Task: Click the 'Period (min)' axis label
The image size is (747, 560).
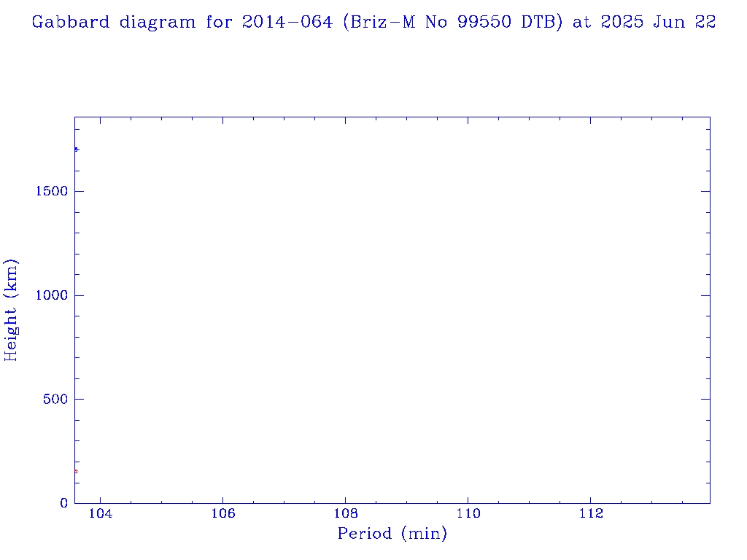Action: click(x=392, y=534)
